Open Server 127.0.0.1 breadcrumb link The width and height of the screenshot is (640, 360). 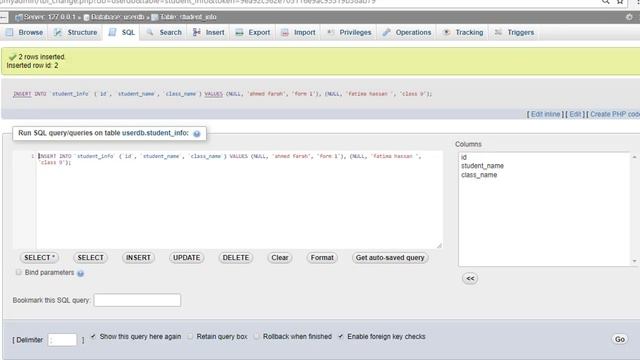pyautogui.click(x=49, y=17)
